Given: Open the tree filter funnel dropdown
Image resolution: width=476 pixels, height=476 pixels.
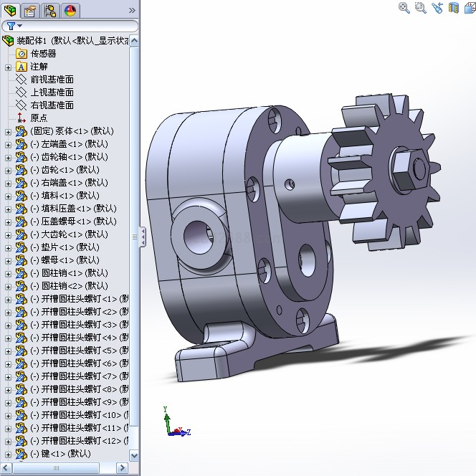Looking at the screenshot, I should pos(13,27).
